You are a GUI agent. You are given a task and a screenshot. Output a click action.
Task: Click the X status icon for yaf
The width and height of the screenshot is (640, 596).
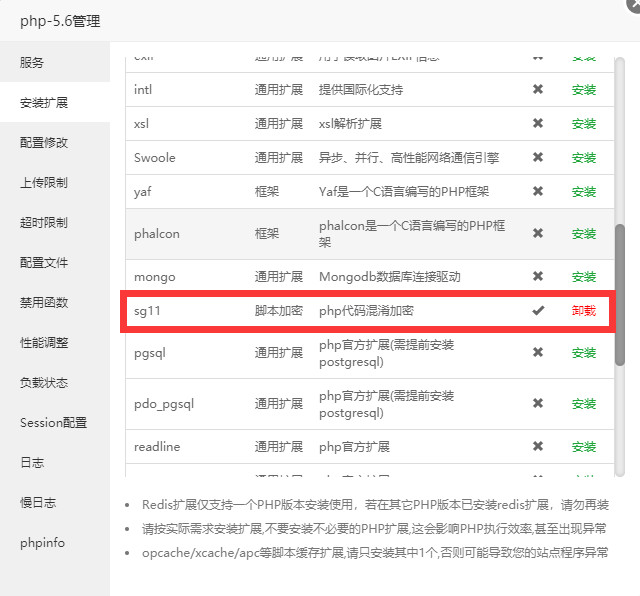[x=538, y=192]
